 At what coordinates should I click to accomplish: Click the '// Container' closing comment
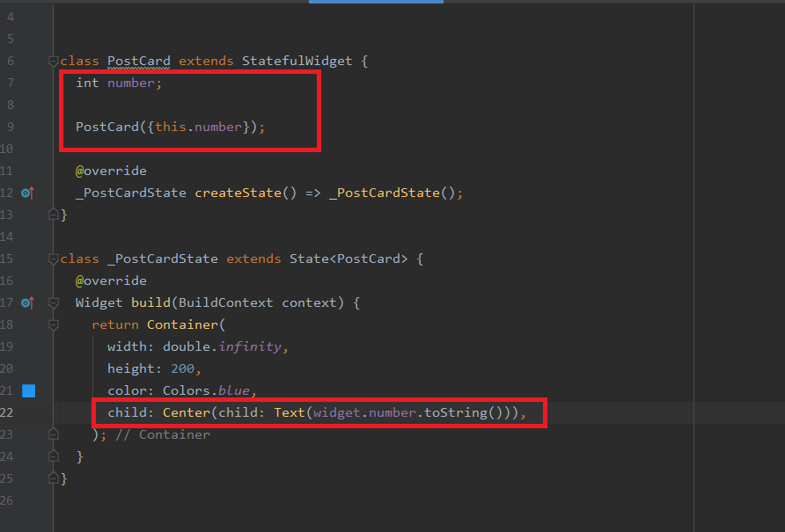coord(163,434)
